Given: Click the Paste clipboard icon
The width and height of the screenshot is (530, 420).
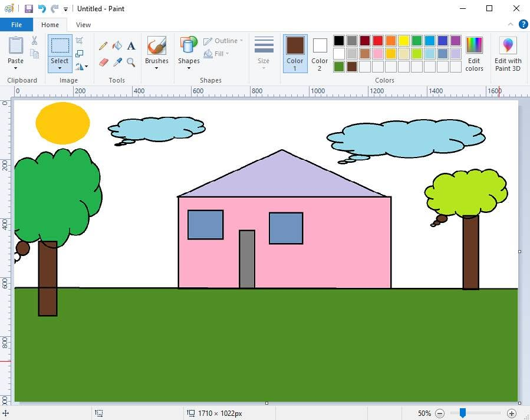Looking at the screenshot, I should 15,45.
